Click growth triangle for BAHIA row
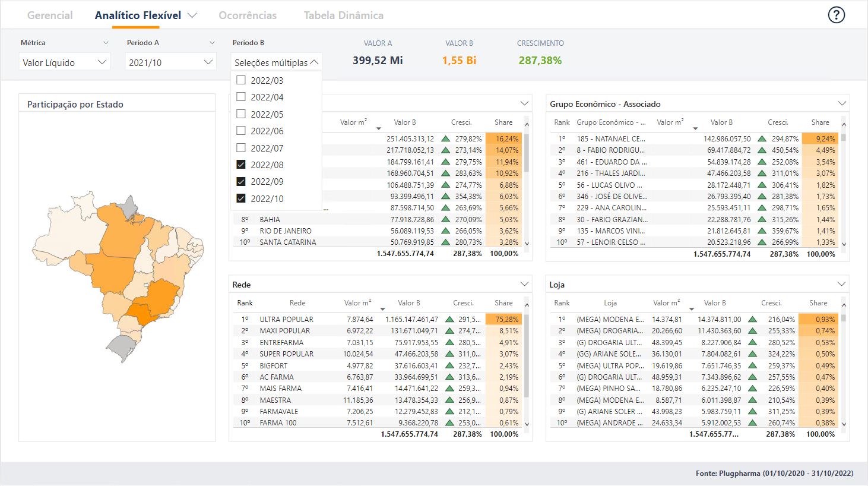 point(445,220)
